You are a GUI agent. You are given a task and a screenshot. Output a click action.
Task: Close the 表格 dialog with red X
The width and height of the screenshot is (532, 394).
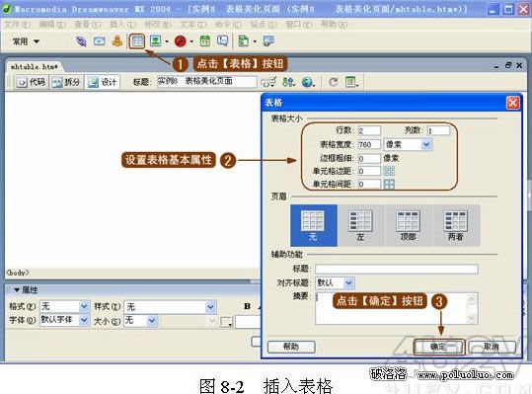click(x=512, y=103)
